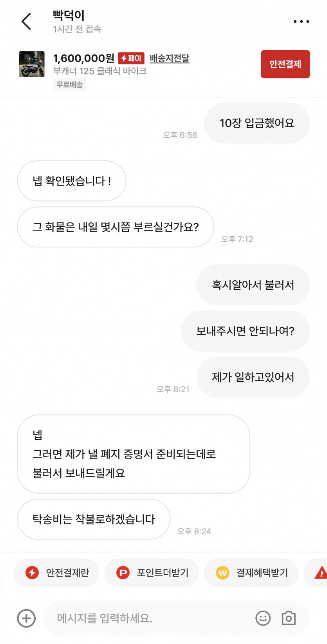Tap the camera icon in message bar
Image resolution: width=327 pixels, height=644 pixels.
click(289, 618)
